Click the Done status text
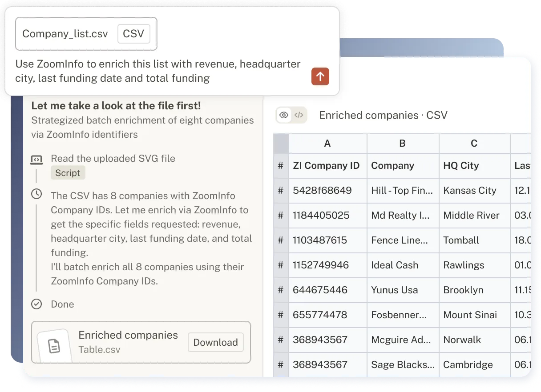The height and width of the screenshot is (392, 541). pos(62,304)
